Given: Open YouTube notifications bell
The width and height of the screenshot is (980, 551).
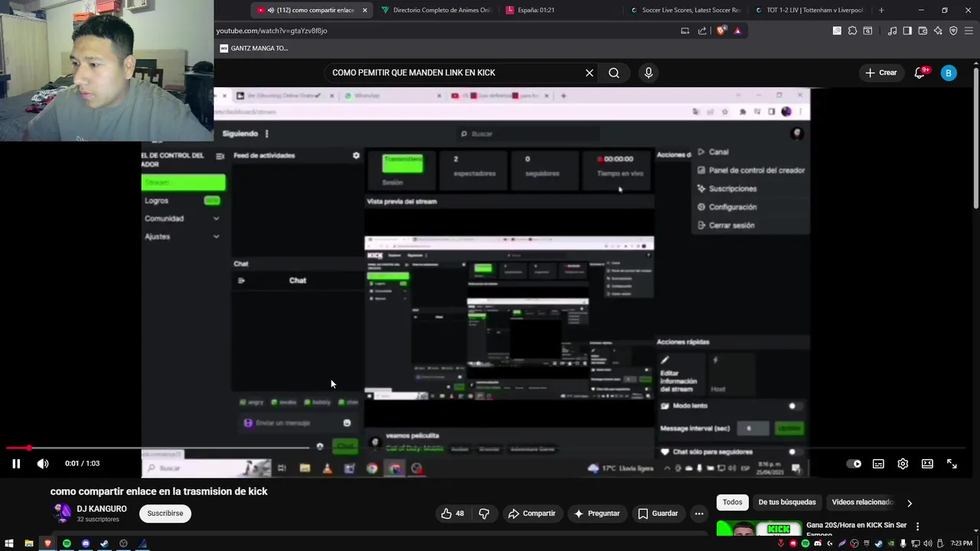Looking at the screenshot, I should (x=920, y=73).
